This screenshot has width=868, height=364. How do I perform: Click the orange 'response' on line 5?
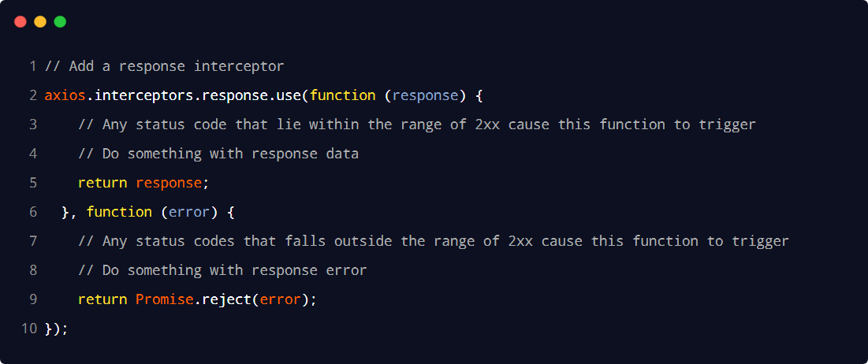click(169, 183)
